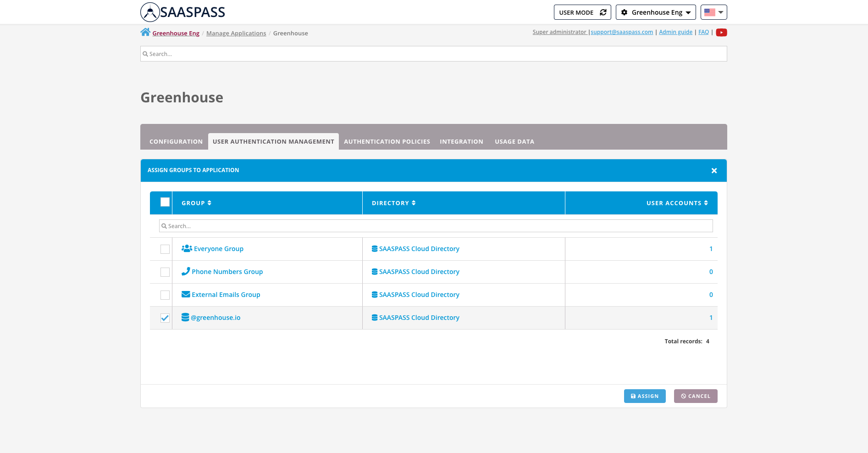Open the Admin guide link

(x=675, y=32)
